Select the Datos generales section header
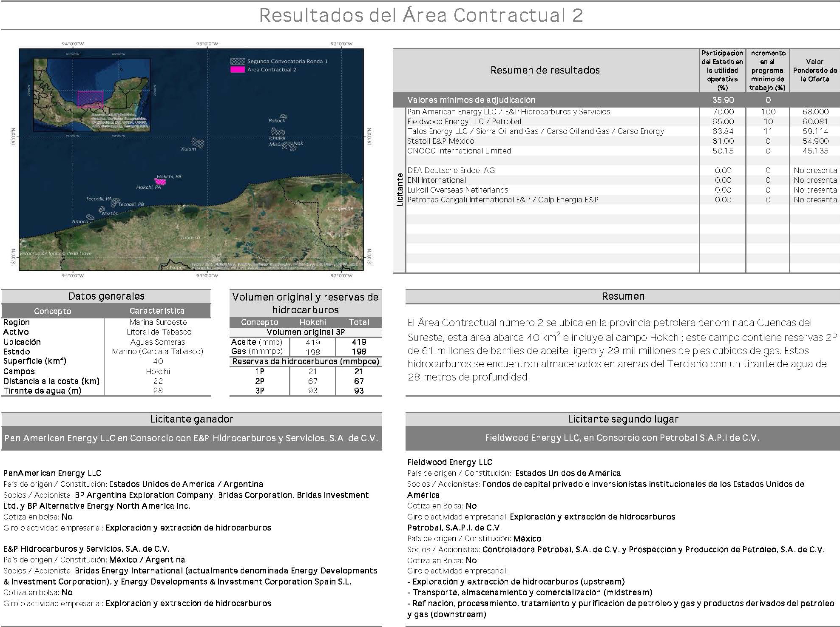 (x=106, y=296)
